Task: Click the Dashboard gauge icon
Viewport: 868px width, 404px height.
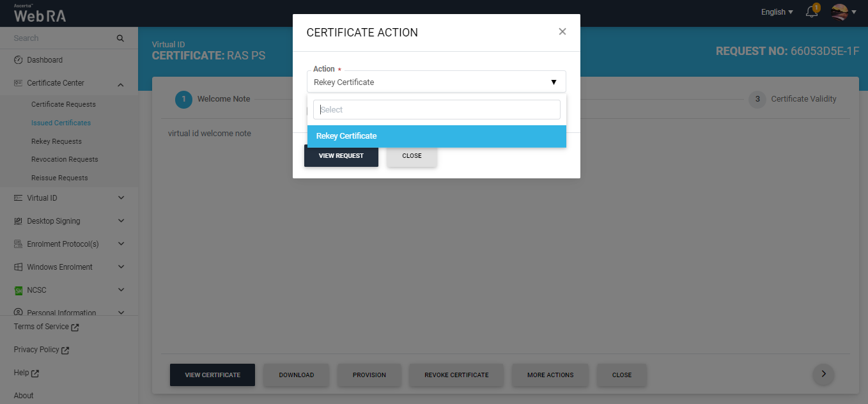Action: 19,60
